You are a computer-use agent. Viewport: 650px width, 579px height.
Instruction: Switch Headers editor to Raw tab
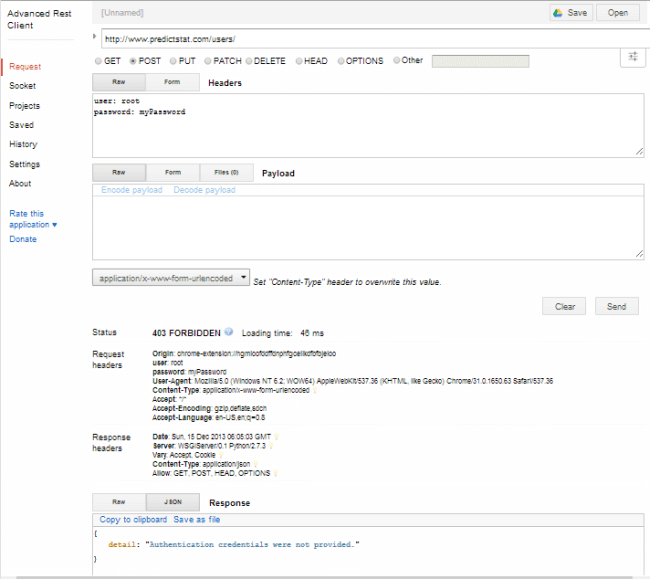[x=119, y=82]
